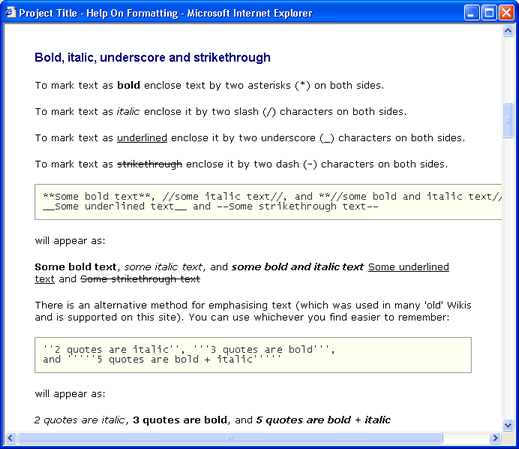The height and width of the screenshot is (449, 519).
Task: Click code line starting '**Some bold text**'
Action: tap(272, 196)
